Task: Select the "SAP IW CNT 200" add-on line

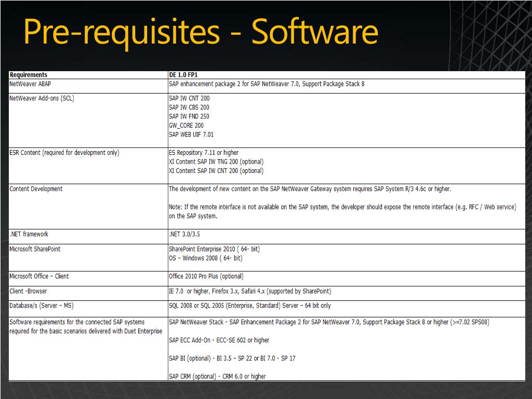Action: pos(189,98)
